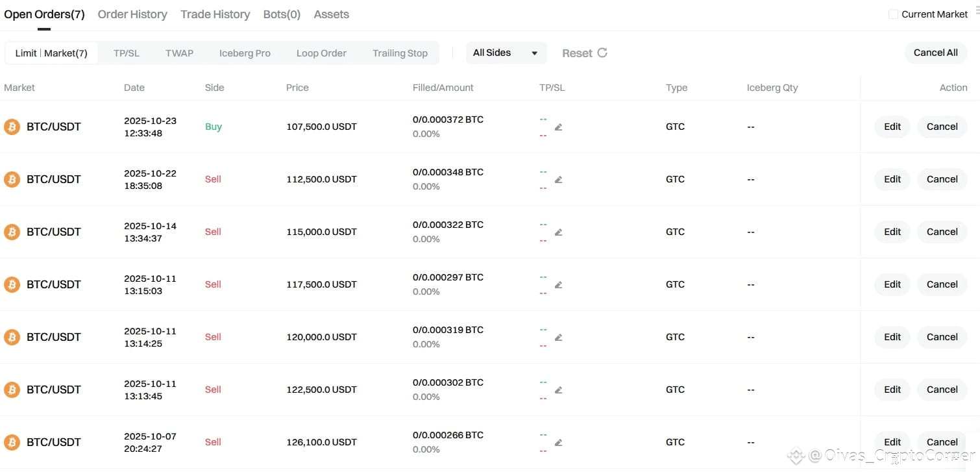The width and height of the screenshot is (980, 472).
Task: Edit the 107,500.0 USDT buy order
Action: coord(892,127)
